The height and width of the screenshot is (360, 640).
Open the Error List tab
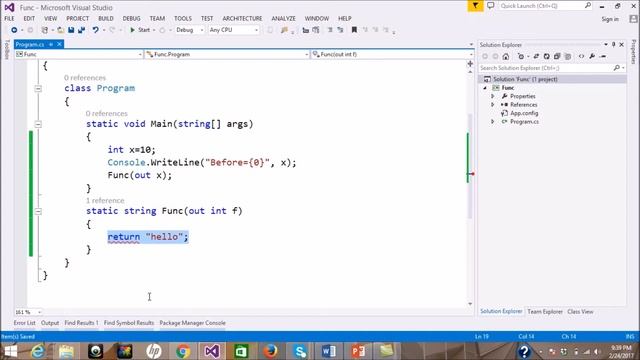tap(24, 323)
